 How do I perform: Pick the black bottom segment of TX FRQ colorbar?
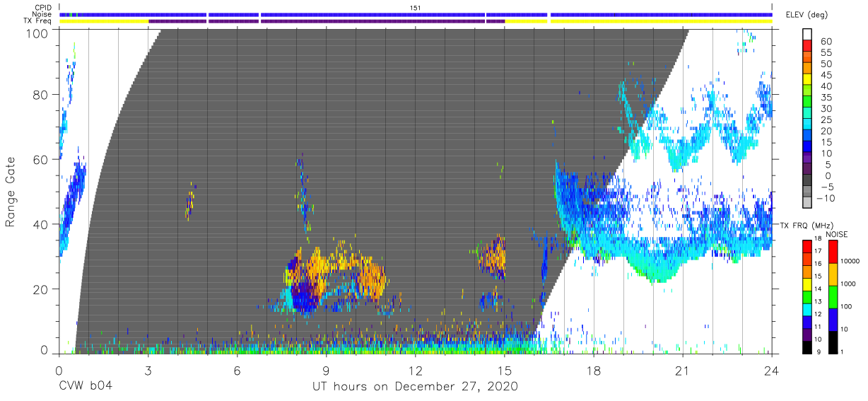(809, 346)
